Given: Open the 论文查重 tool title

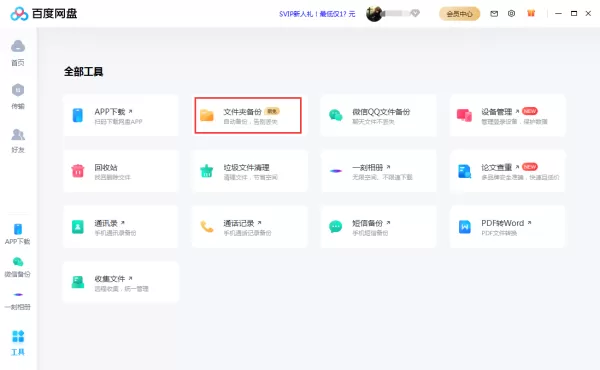Looking at the screenshot, I should (496, 167).
